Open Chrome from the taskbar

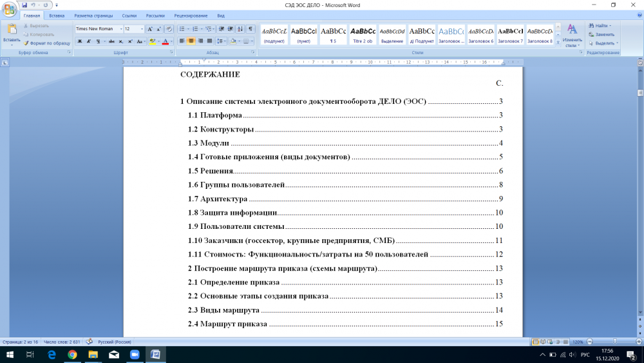[72, 355]
